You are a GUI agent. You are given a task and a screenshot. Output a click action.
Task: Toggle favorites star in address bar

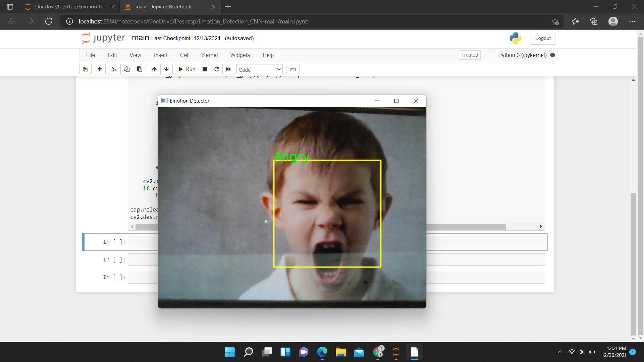coord(555,21)
